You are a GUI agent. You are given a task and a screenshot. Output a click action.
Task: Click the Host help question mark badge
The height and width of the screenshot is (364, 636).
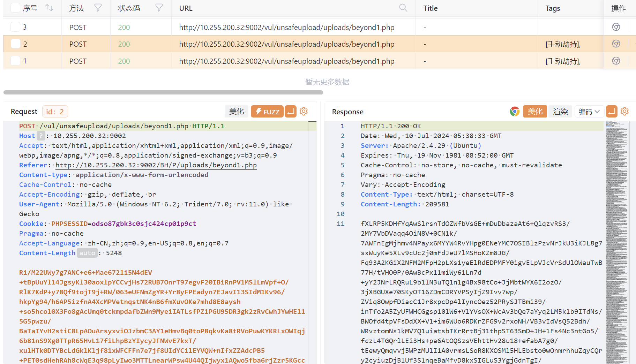pos(41,136)
